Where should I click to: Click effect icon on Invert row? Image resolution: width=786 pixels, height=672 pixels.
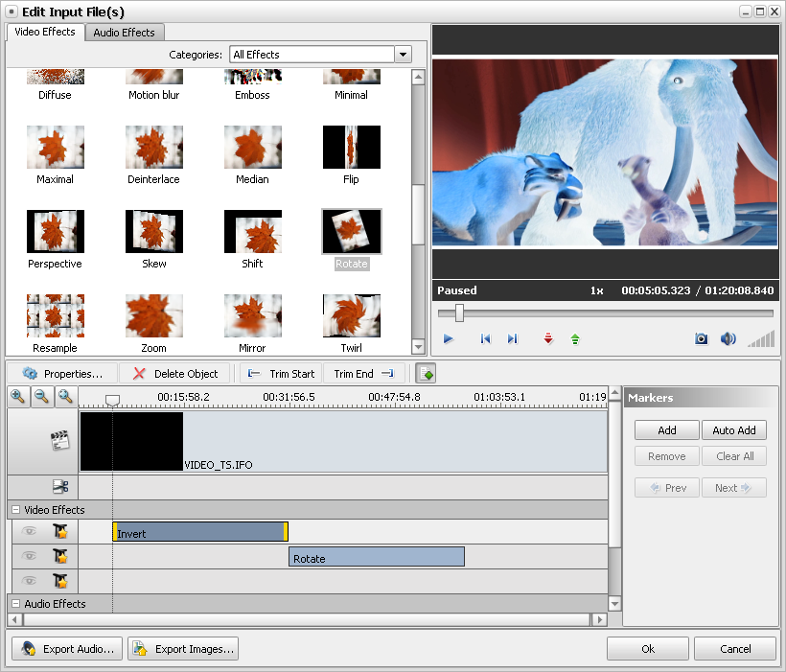click(x=60, y=531)
